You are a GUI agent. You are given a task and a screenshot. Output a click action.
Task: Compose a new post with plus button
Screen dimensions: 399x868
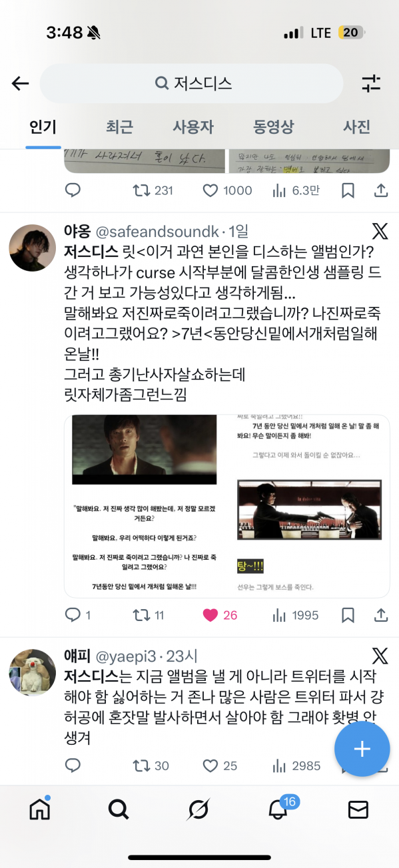pyautogui.click(x=362, y=748)
